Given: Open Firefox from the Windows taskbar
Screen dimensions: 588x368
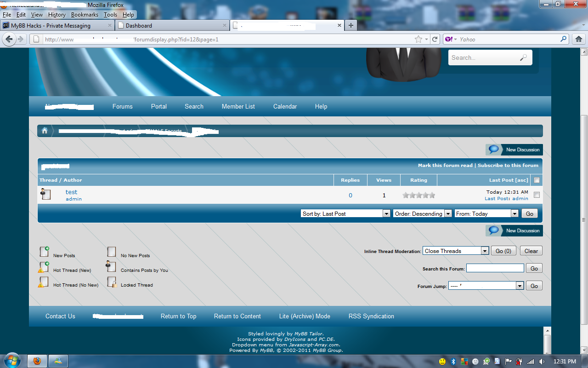Looking at the screenshot, I should pyautogui.click(x=37, y=361).
